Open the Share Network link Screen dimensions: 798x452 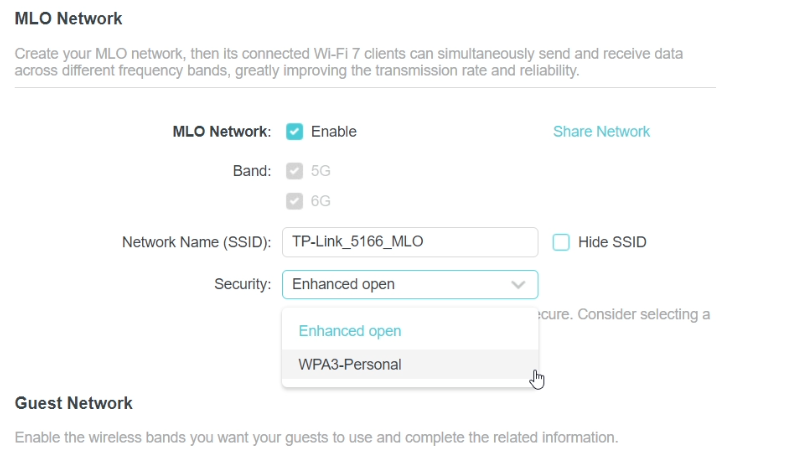(x=601, y=132)
